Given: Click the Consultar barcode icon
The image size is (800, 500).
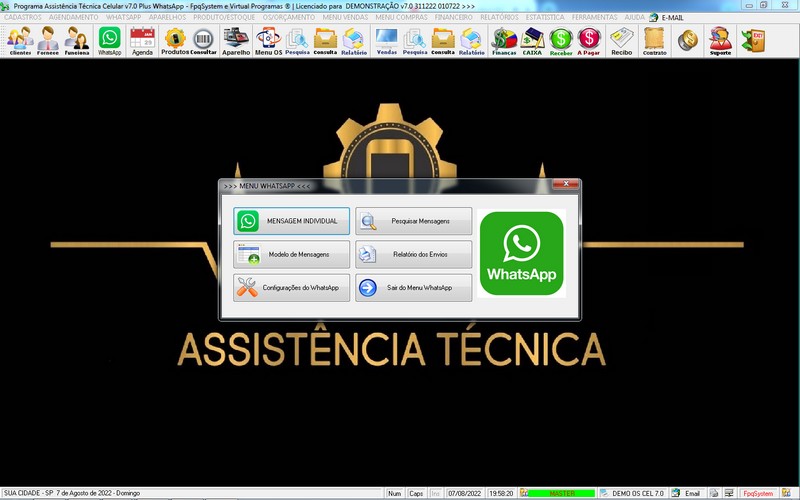Looking at the screenshot, I should tap(204, 41).
